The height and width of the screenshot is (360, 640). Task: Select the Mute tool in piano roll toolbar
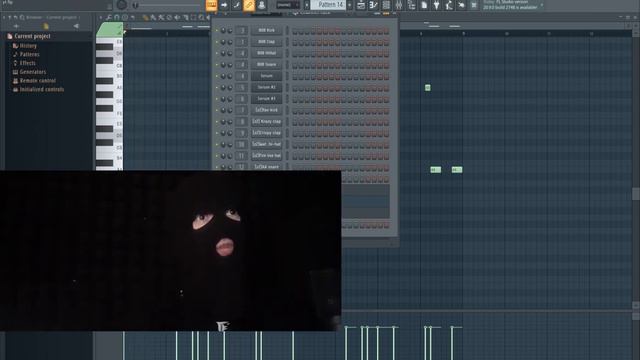(177, 18)
